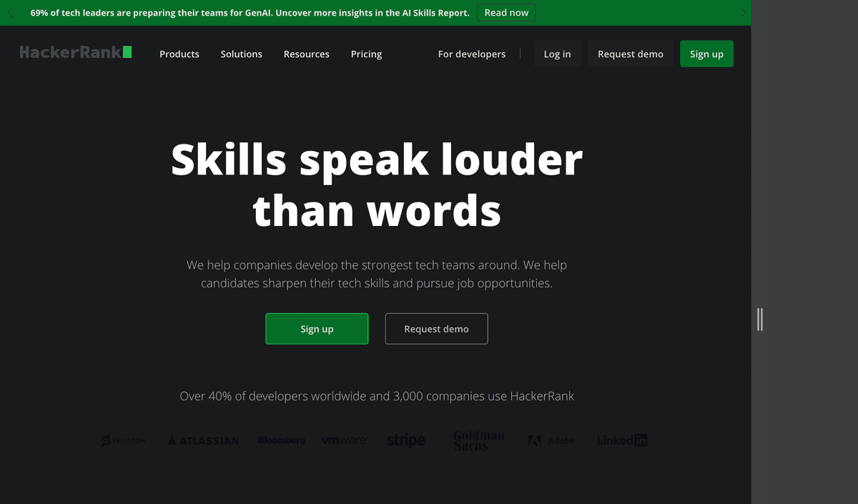The image size is (858, 504).
Task: Advance the announcement banner with right arrow
Action: tap(743, 12)
